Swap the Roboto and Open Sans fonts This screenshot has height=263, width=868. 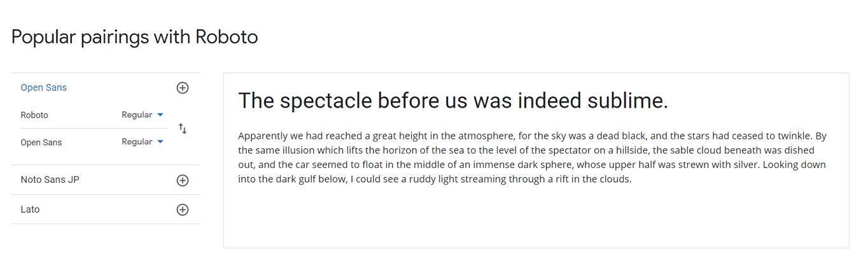click(x=183, y=129)
